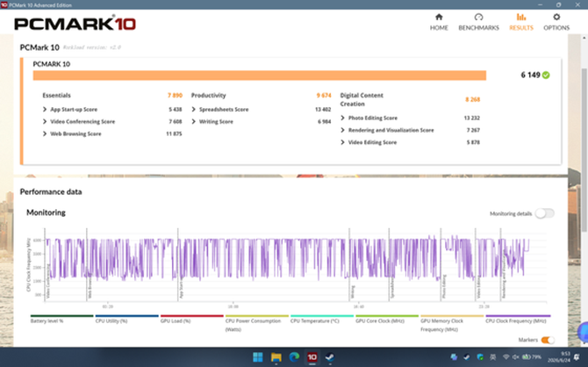Click the muted volume tray icon
Viewport: 588px width, 367px height.
point(516,357)
